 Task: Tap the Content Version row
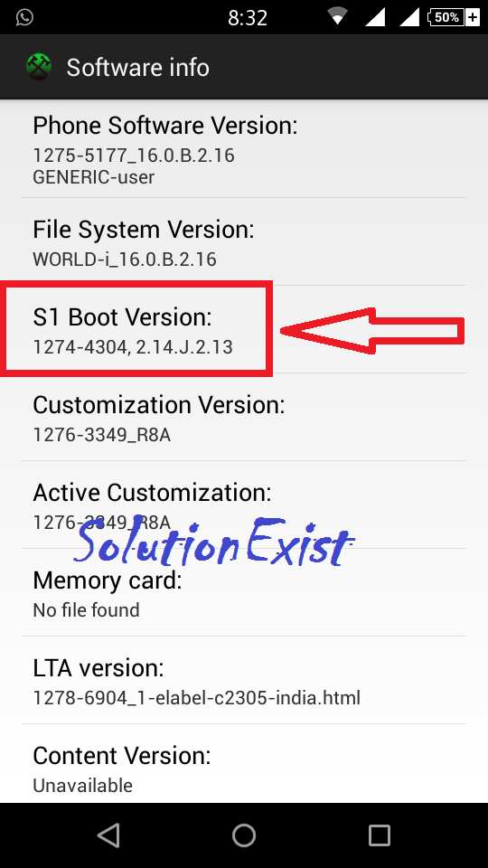tap(244, 763)
